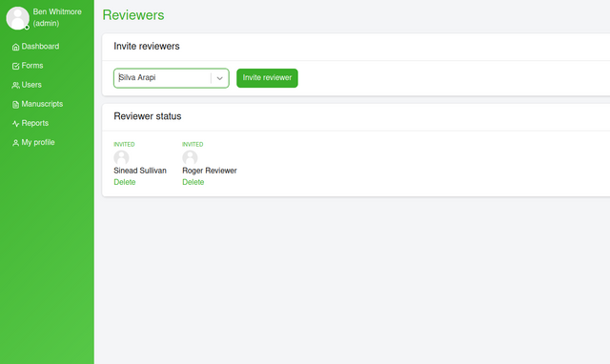The height and width of the screenshot is (364, 610).
Task: Click the Dashboard home icon
Action: 15,47
